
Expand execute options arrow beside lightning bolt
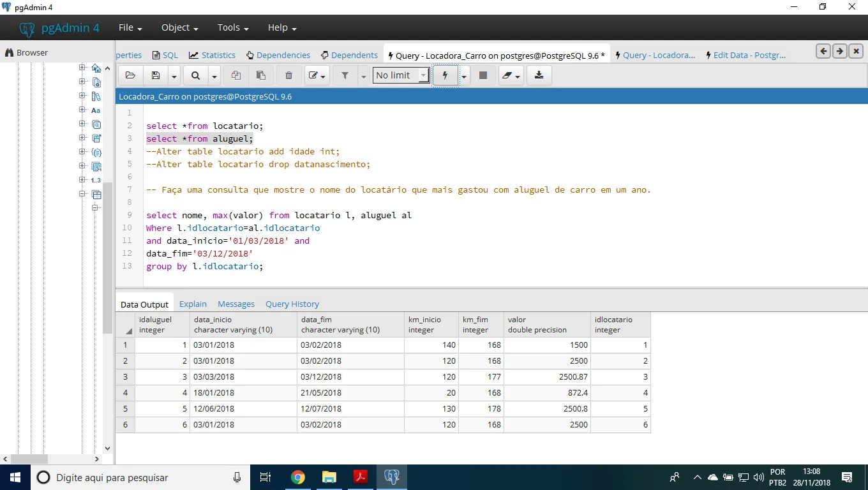pos(464,76)
